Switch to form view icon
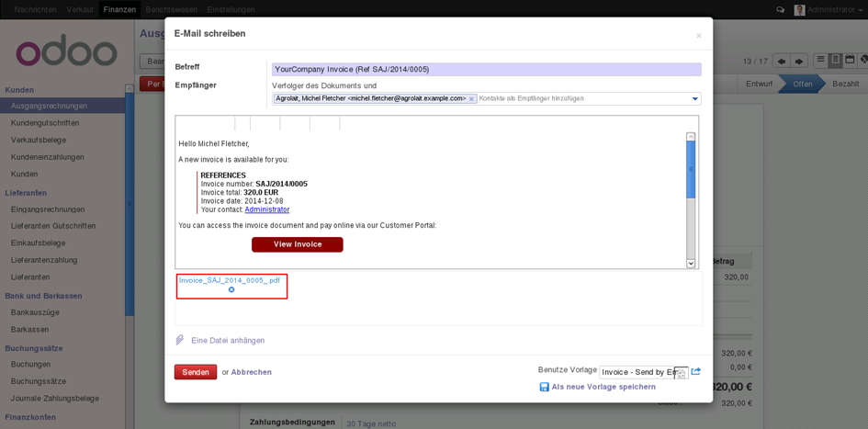Image resolution: width=868 pixels, height=429 pixels. (835, 60)
